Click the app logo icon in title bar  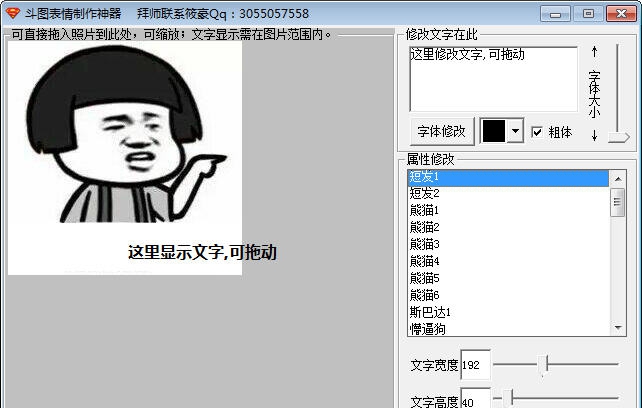[x=13, y=13]
